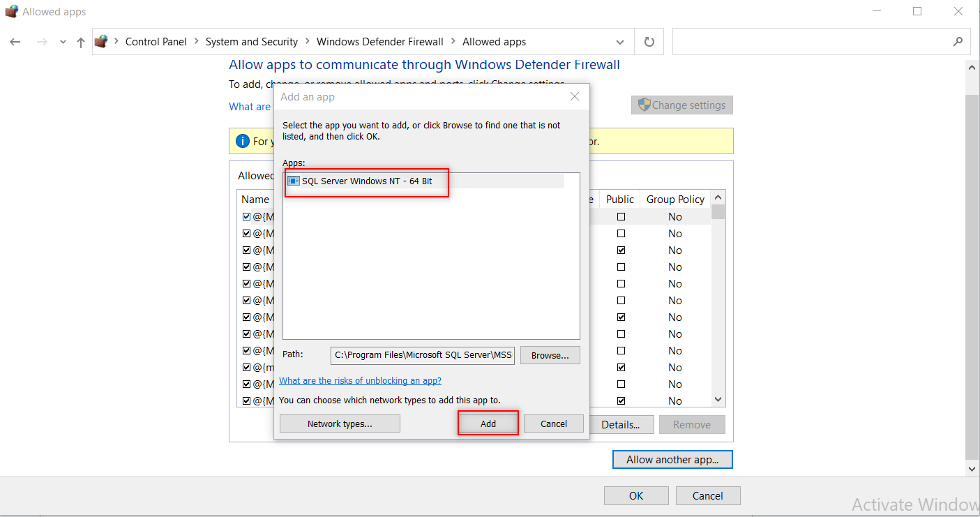Screen dimensions: 980x517
Task: Open 'What are the risks of unblocking an app?'
Action: 361,381
